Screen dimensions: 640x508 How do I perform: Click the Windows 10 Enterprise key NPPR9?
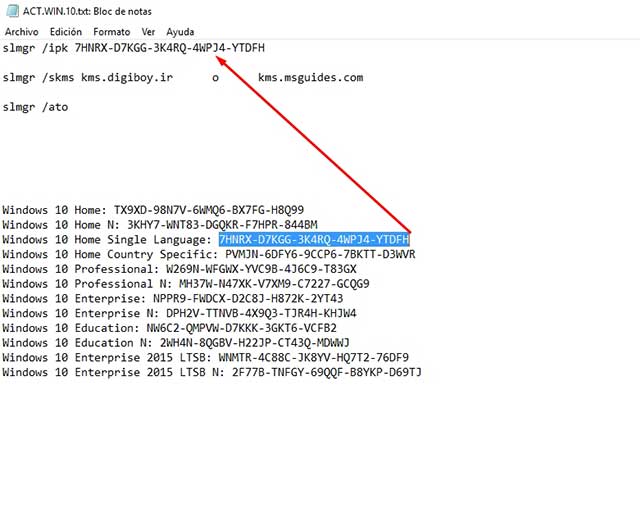pos(248,298)
